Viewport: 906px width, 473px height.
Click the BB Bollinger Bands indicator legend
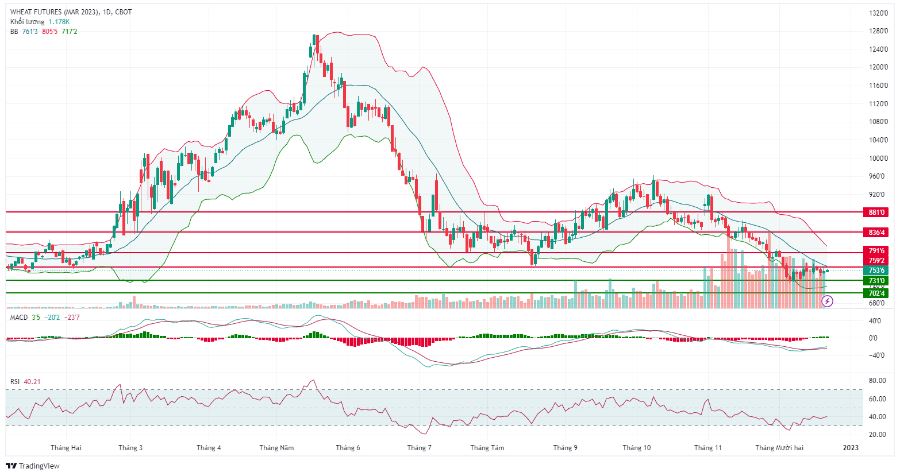(x=43, y=31)
